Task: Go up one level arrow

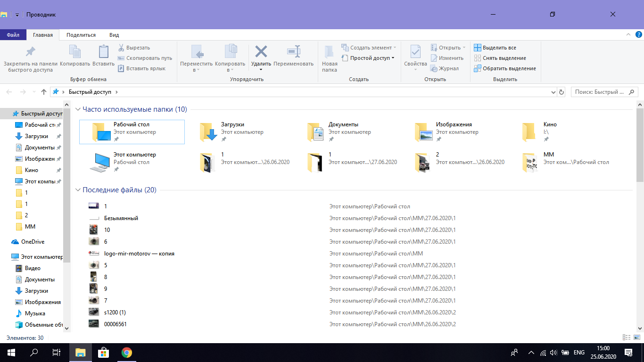Action: pos(44,92)
